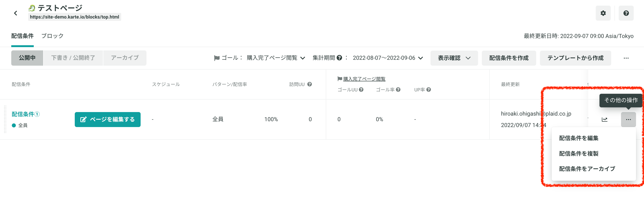Screen dimensions: 644x203
Task: Open the toolbar ellipsis menu at top right
Action: pos(626,58)
